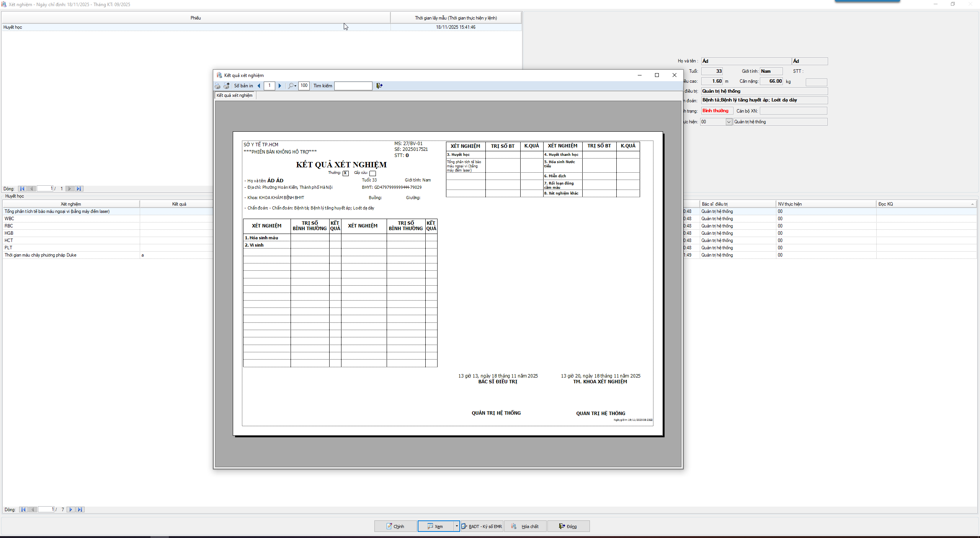
Task: Click the 'Chỉnh' edit button
Action: (x=395, y=526)
